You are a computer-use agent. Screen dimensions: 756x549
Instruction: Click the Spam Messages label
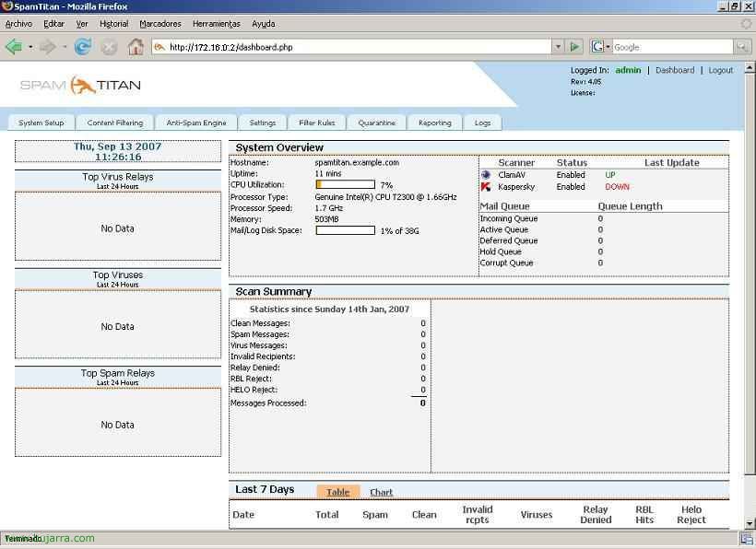tap(260, 334)
